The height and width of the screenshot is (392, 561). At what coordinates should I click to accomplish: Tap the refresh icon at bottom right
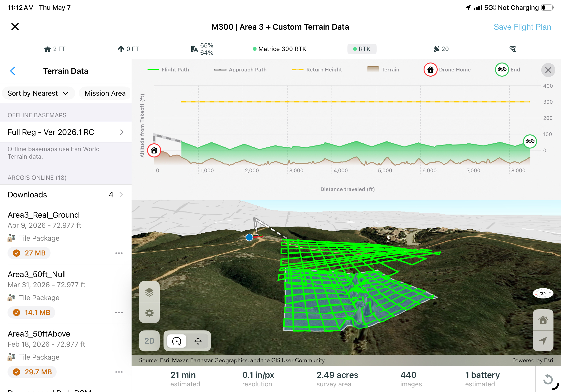(548, 379)
